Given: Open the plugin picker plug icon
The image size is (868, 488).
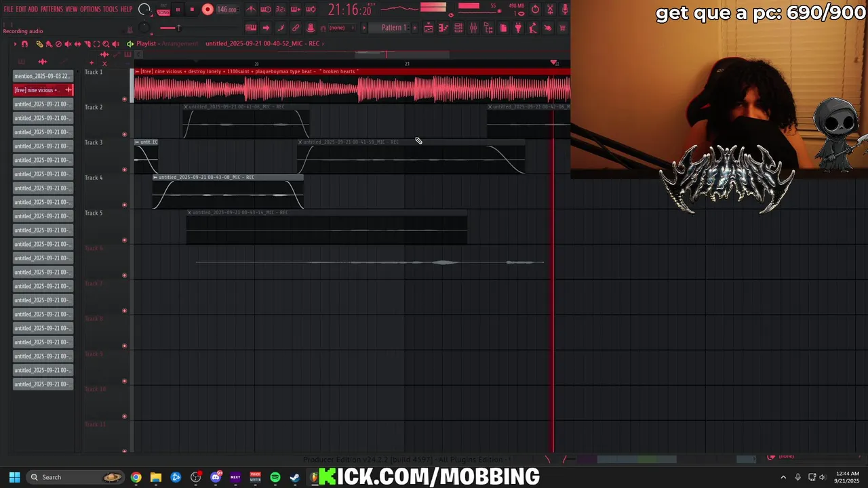Looking at the screenshot, I should point(518,28).
